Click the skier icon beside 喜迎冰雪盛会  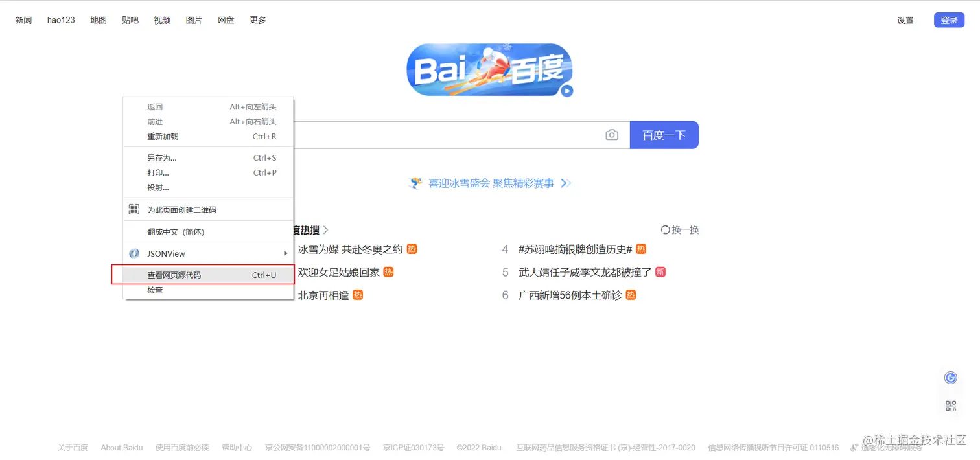pyautogui.click(x=416, y=183)
